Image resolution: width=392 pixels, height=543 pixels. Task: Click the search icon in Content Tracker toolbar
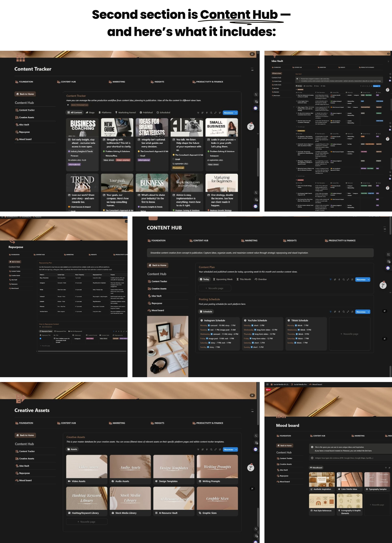[211, 113]
